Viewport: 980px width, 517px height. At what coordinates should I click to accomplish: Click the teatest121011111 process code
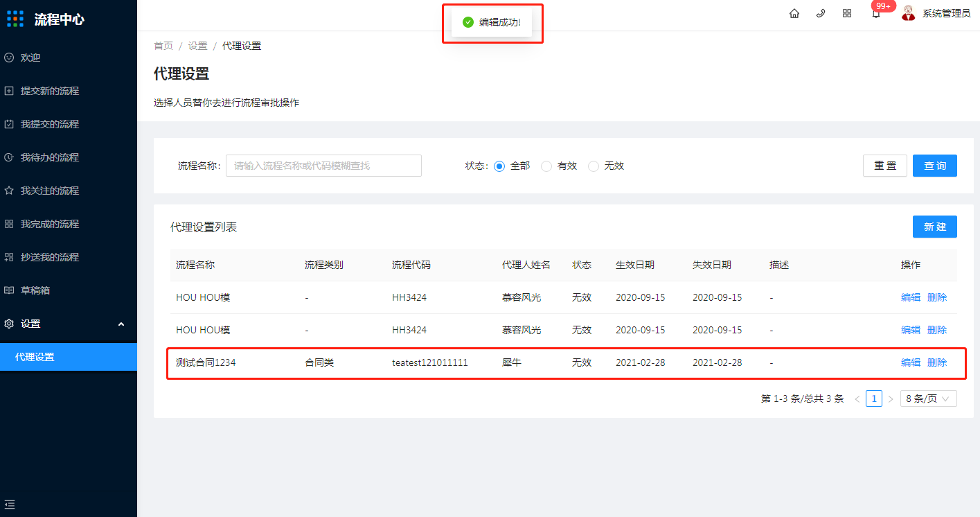point(430,362)
